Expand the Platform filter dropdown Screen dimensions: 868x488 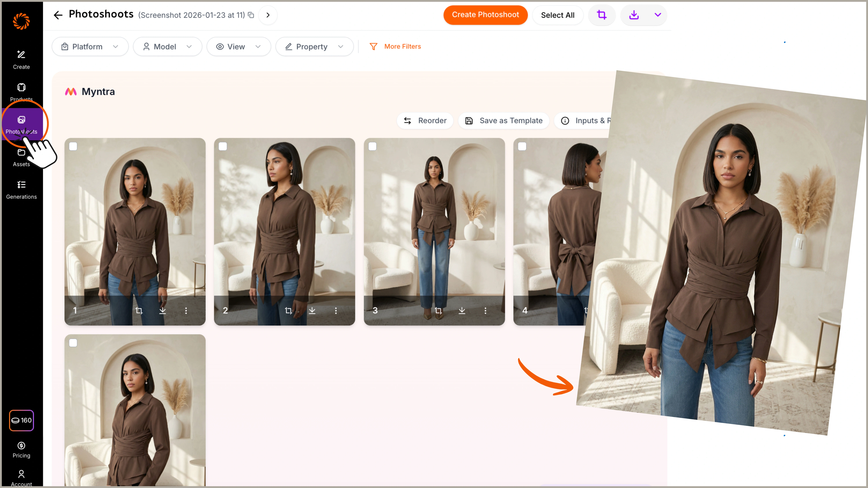[90, 46]
